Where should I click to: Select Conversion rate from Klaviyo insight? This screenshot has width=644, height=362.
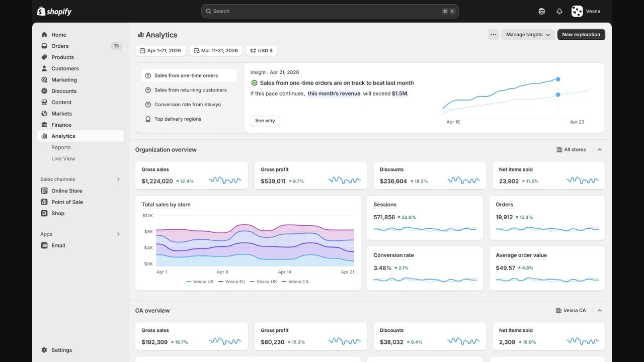click(x=189, y=105)
